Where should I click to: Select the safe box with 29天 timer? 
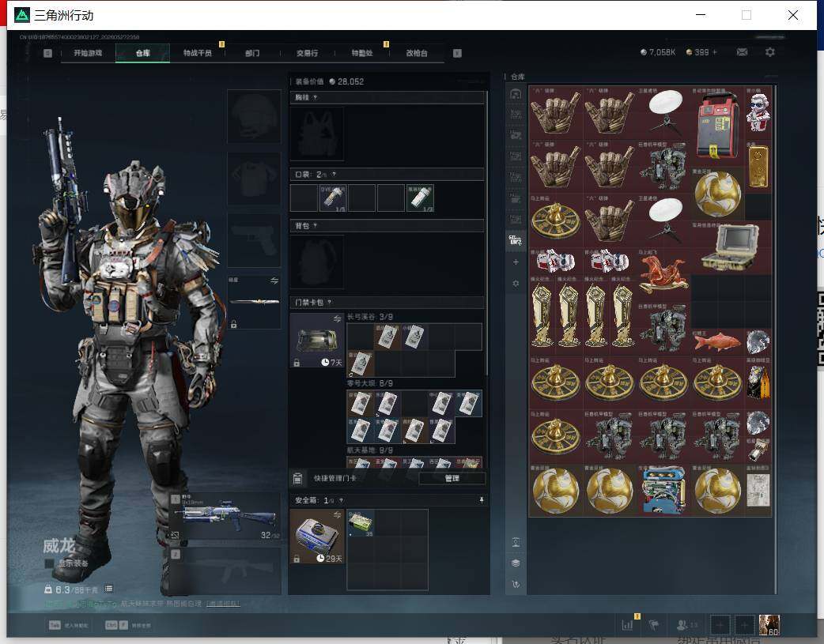point(317,537)
